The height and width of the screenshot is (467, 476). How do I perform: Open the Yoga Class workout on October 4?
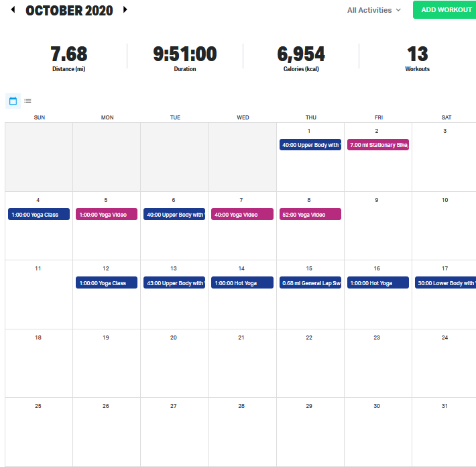[39, 214]
